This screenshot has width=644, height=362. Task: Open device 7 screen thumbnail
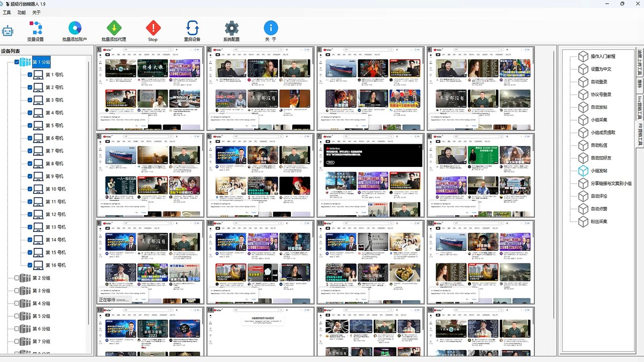point(370,175)
